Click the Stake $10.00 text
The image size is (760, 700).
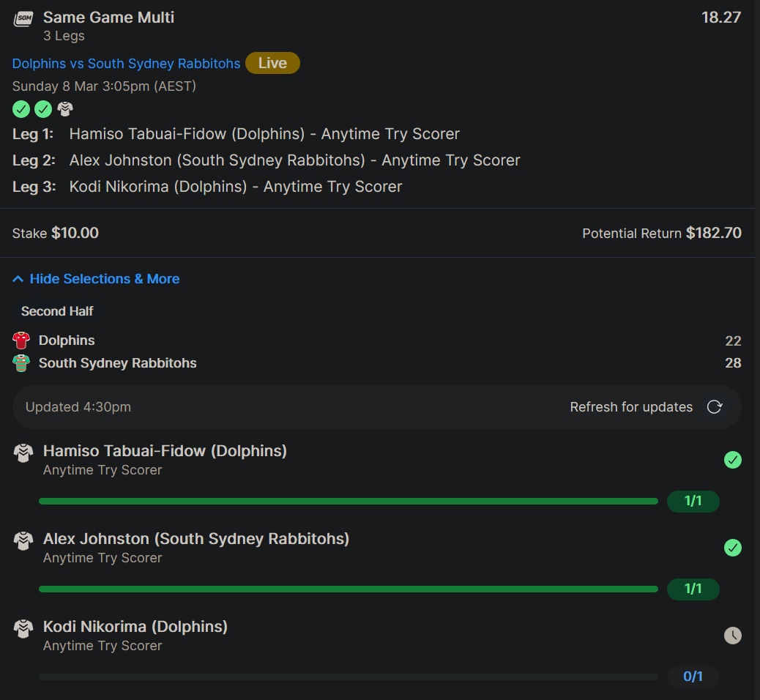click(x=55, y=233)
